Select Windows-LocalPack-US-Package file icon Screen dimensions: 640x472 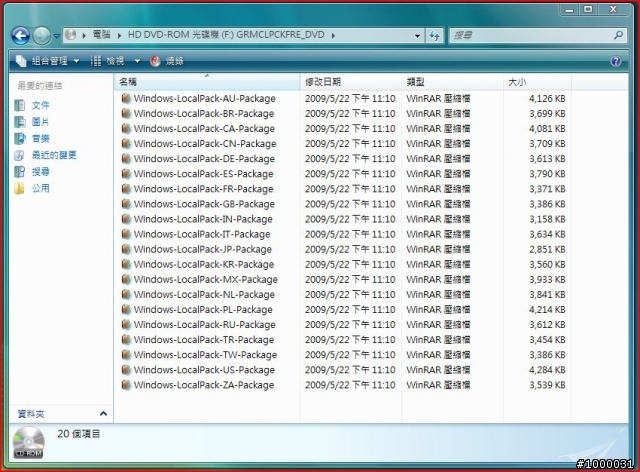point(126,370)
